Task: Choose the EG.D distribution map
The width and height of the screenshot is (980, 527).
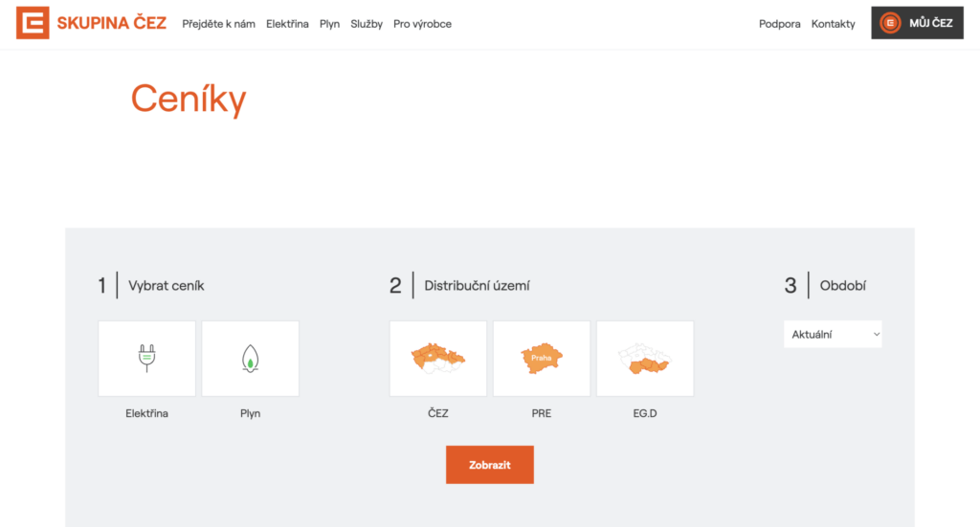Action: pyautogui.click(x=644, y=358)
